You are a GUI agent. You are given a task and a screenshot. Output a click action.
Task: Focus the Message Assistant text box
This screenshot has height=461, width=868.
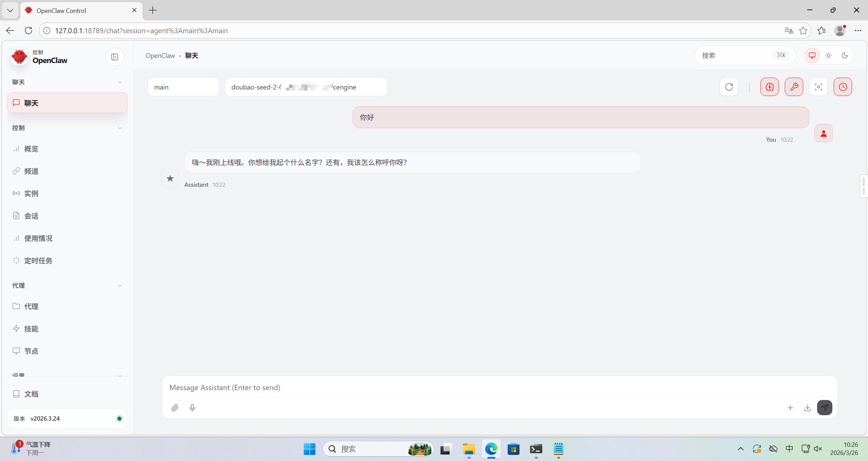[x=499, y=387]
